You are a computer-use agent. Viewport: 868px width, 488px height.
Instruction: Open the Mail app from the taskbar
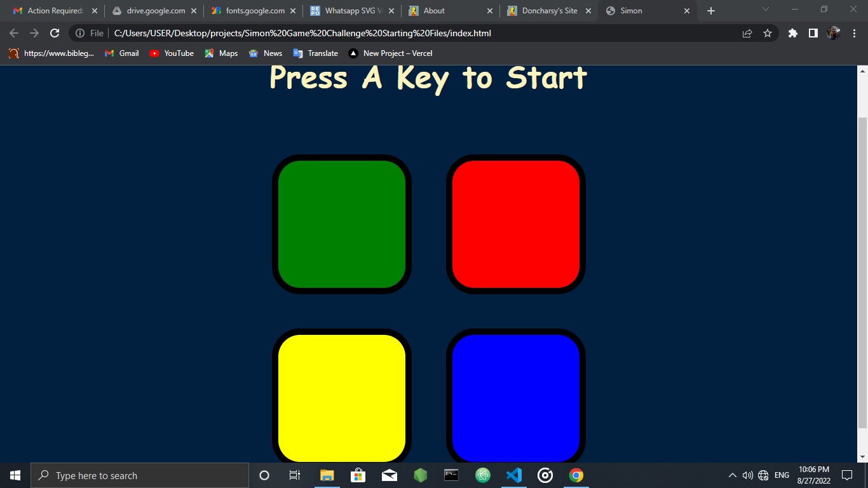389,475
